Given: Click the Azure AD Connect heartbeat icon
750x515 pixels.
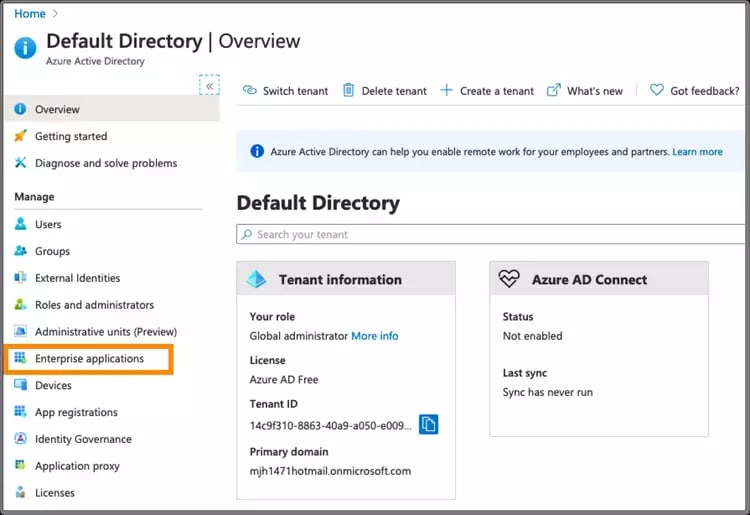Looking at the screenshot, I should (x=509, y=279).
